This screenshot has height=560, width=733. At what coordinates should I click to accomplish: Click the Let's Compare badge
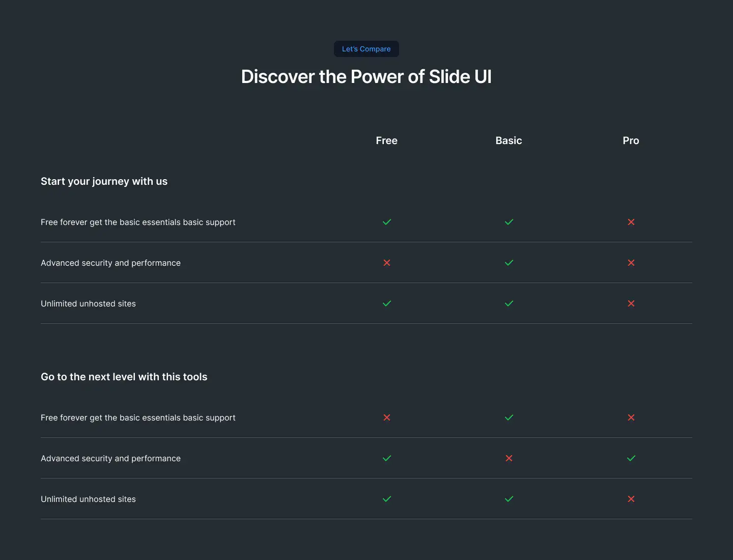366,49
